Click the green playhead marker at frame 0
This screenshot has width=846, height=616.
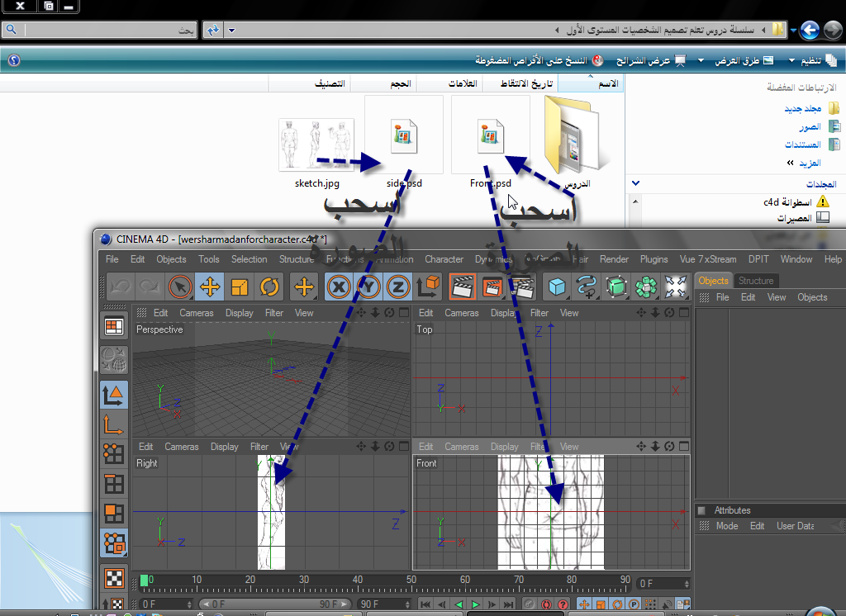tap(144, 580)
